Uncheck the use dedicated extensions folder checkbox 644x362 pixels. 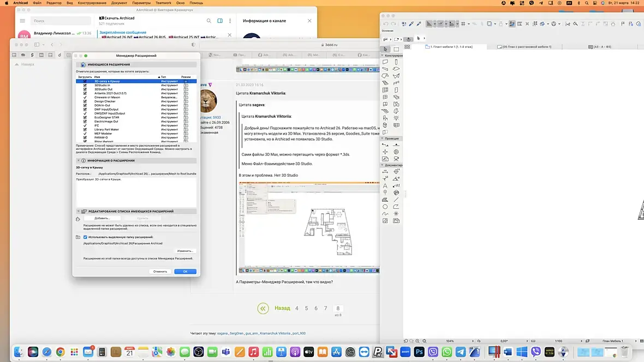pyautogui.click(x=86, y=237)
